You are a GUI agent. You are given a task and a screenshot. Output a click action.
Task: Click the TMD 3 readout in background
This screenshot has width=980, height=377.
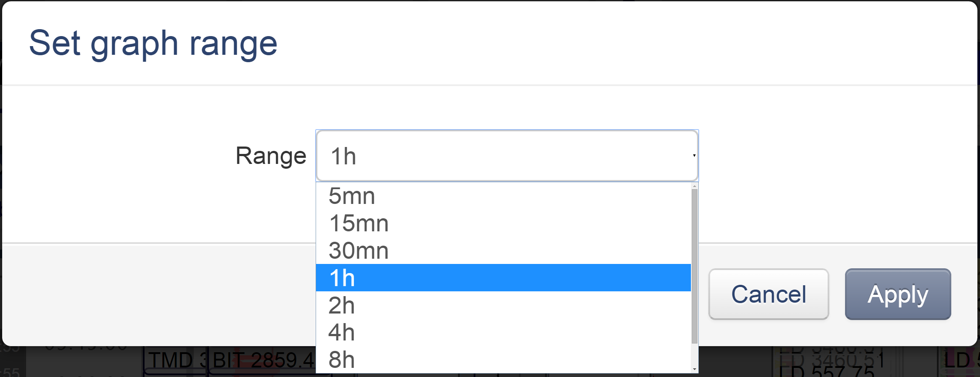pyautogui.click(x=173, y=358)
